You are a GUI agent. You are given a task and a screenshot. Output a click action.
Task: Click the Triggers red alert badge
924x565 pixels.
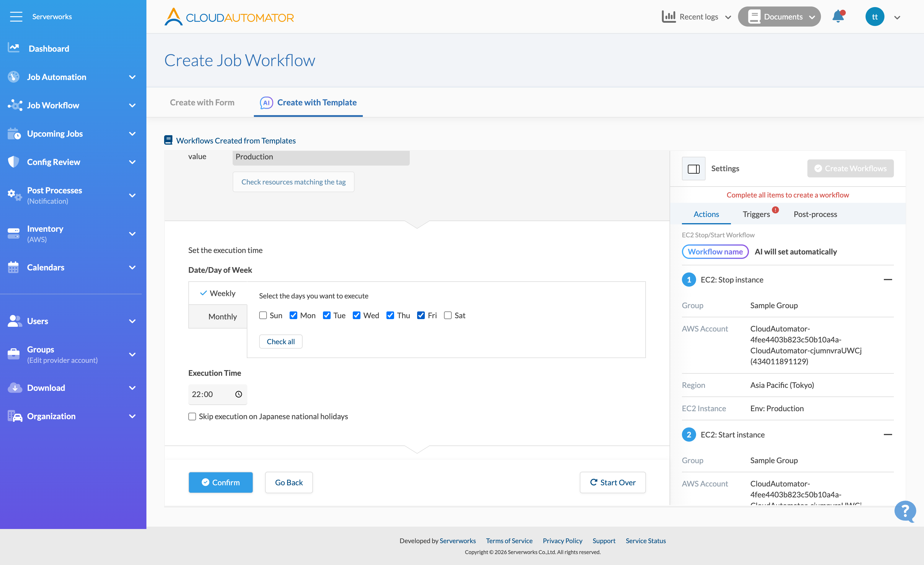pyautogui.click(x=776, y=210)
